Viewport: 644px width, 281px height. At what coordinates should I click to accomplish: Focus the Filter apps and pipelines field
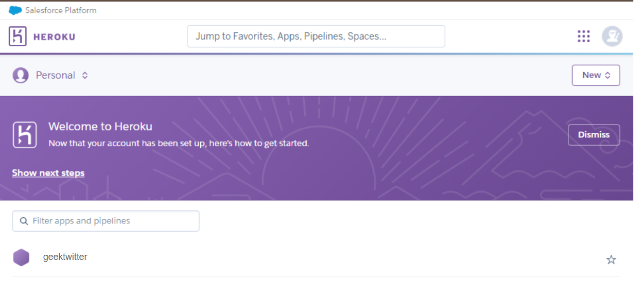106,221
